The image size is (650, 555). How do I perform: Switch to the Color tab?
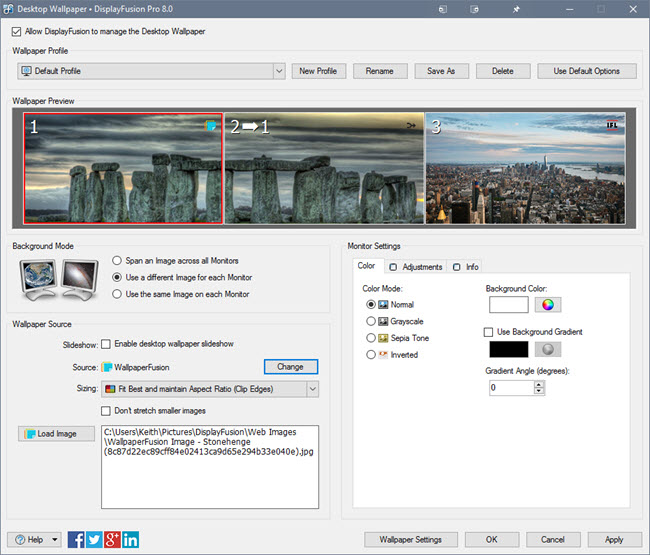click(366, 266)
